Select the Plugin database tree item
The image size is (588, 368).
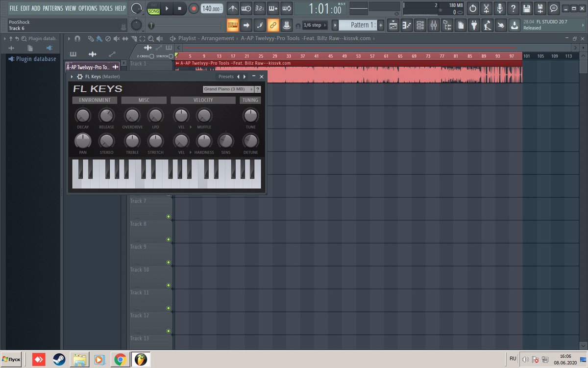pyautogui.click(x=32, y=59)
